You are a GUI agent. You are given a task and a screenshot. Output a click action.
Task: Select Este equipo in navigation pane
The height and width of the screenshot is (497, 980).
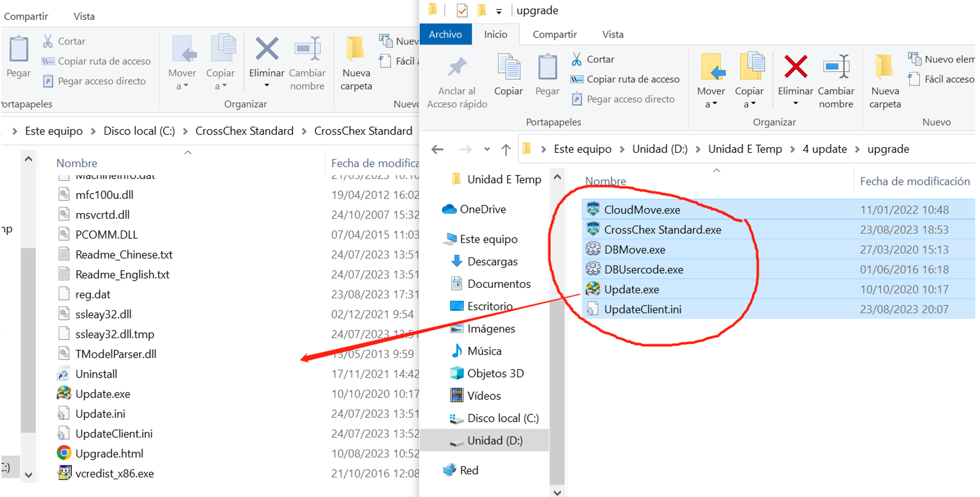[481, 239]
